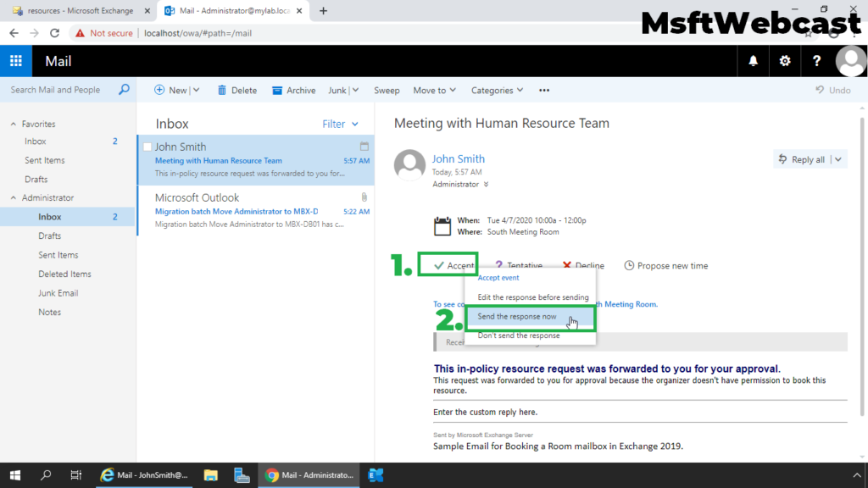Click the Undo button
Viewport: 868px width, 488px height.
832,90
